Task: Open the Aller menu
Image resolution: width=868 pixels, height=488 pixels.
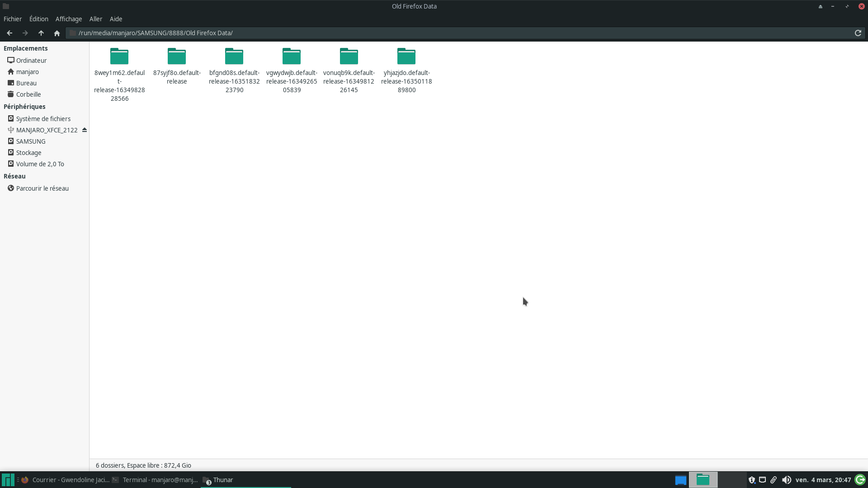Action: click(96, 19)
